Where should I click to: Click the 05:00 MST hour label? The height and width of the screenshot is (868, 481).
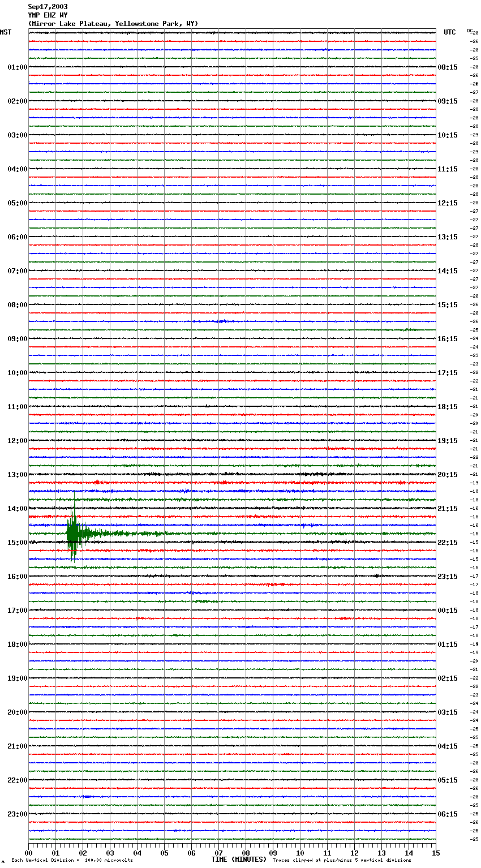[18, 203]
